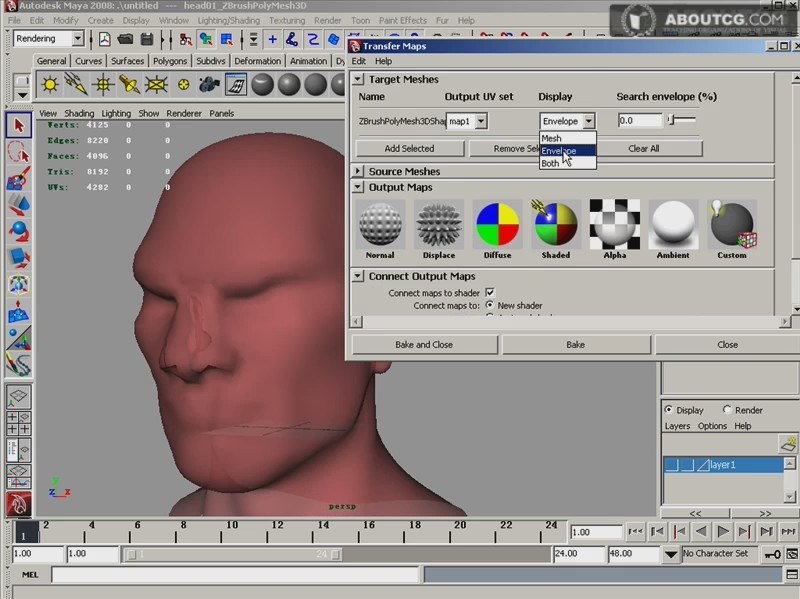Toggle the Auto Keyframe key button
Viewport: 800px width, 599px height.
point(772,554)
